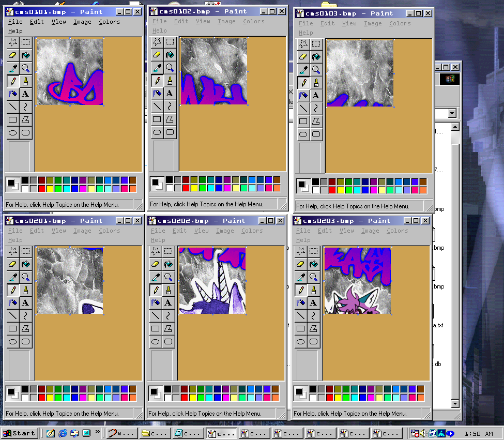Screen dimensions: 504x440
Task: Choose the Airbrush tool in cms0203.bmp Paint
Action: [301, 302]
